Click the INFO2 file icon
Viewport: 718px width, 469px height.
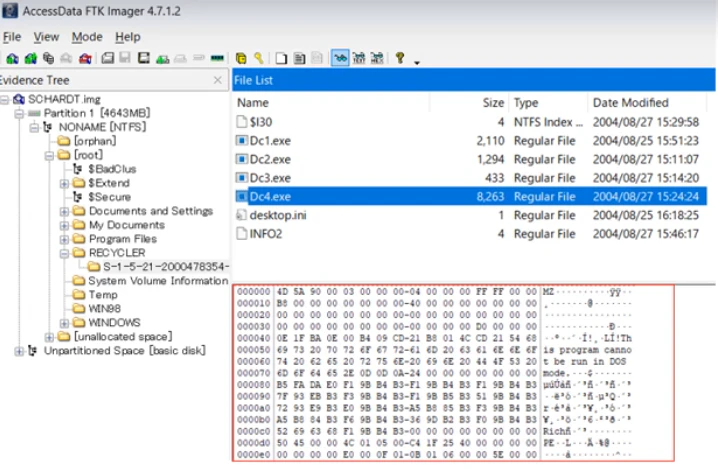pyautogui.click(x=241, y=234)
